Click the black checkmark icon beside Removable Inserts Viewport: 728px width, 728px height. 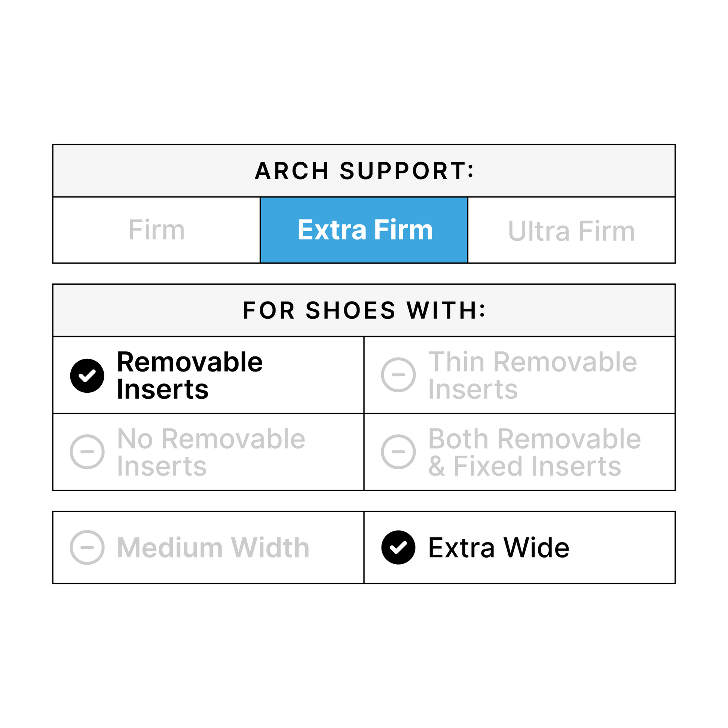point(87,376)
